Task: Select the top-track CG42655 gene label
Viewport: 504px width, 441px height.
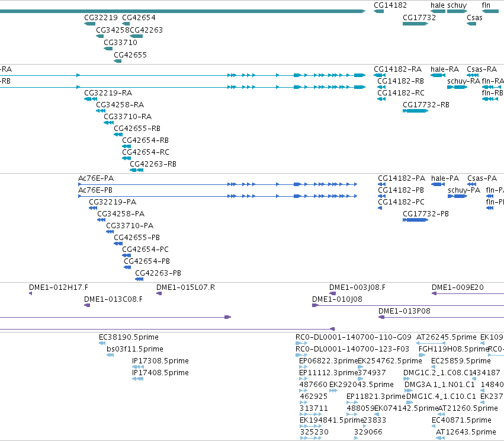Action: [x=130, y=55]
